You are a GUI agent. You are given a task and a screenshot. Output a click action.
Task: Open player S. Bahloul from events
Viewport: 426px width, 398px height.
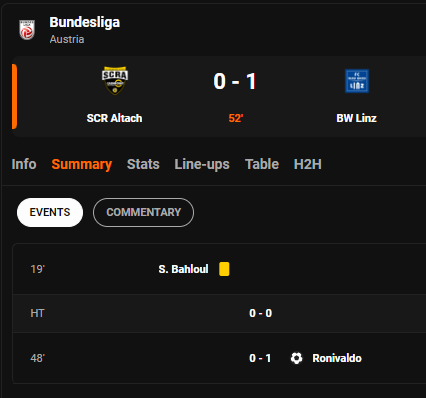[x=183, y=269]
